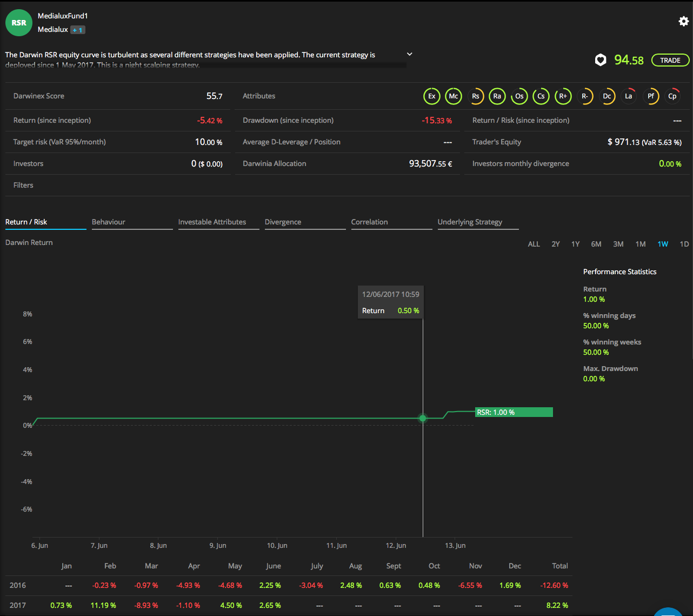Click the Medialux trader name link
Screen dimensions: 693x616
point(53,30)
